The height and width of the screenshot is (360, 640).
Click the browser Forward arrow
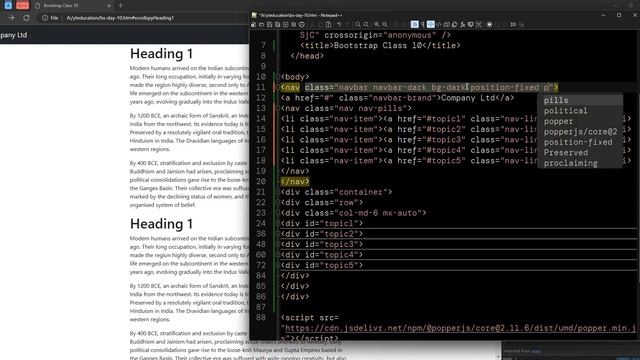11,18
